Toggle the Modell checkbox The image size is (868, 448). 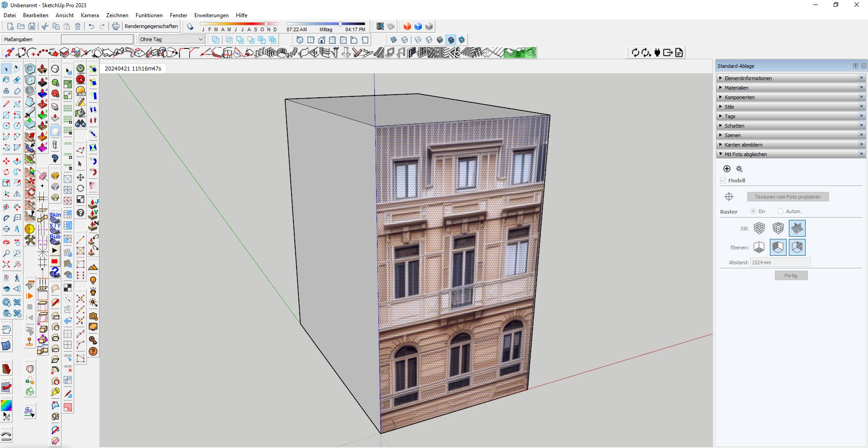[723, 181]
